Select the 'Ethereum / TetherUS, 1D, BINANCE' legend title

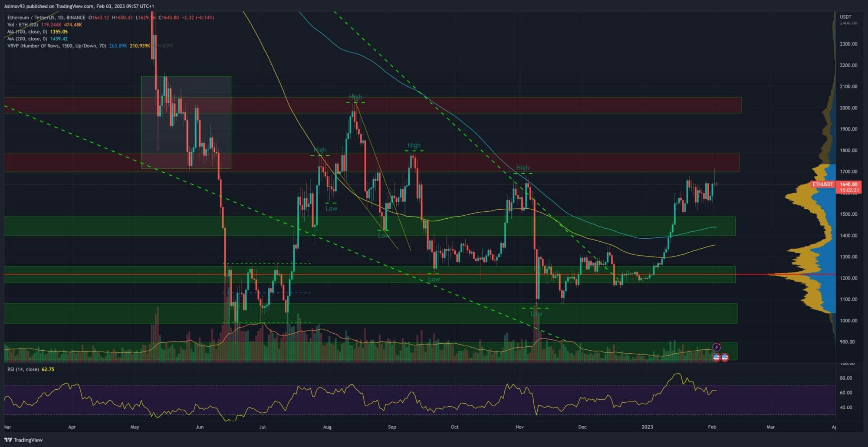(x=46, y=18)
